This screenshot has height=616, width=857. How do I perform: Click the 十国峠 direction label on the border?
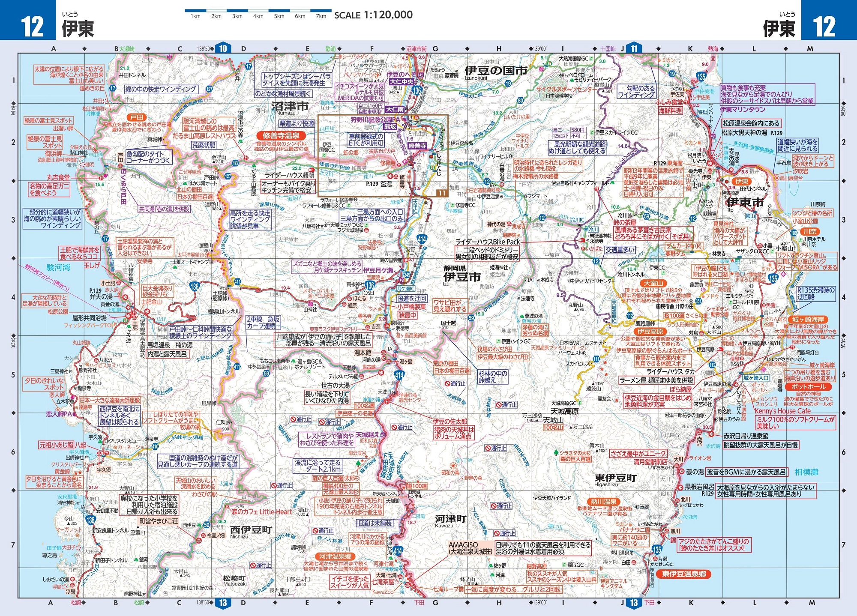click(x=608, y=49)
